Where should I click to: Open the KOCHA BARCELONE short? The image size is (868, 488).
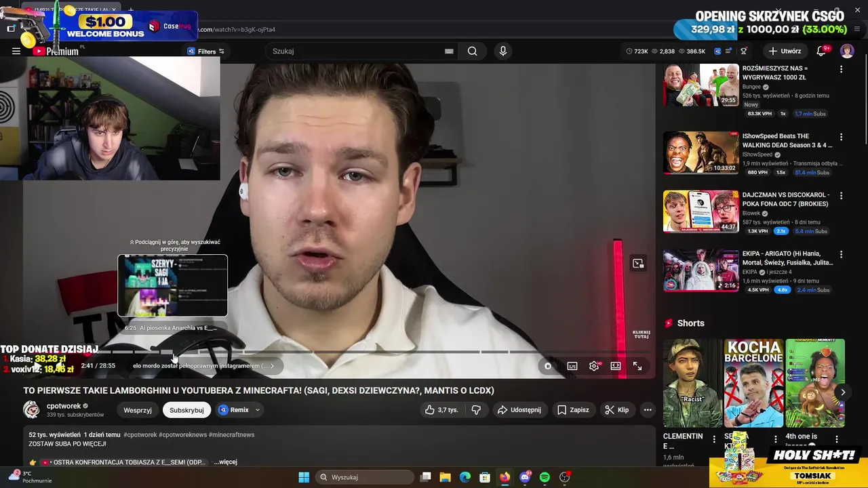753,383
